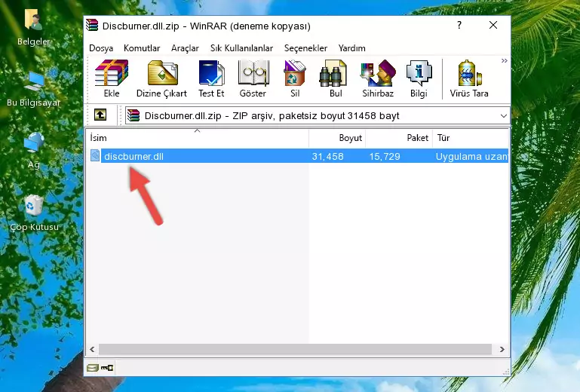
Task: Show archive Bilgi info
Action: click(419, 78)
